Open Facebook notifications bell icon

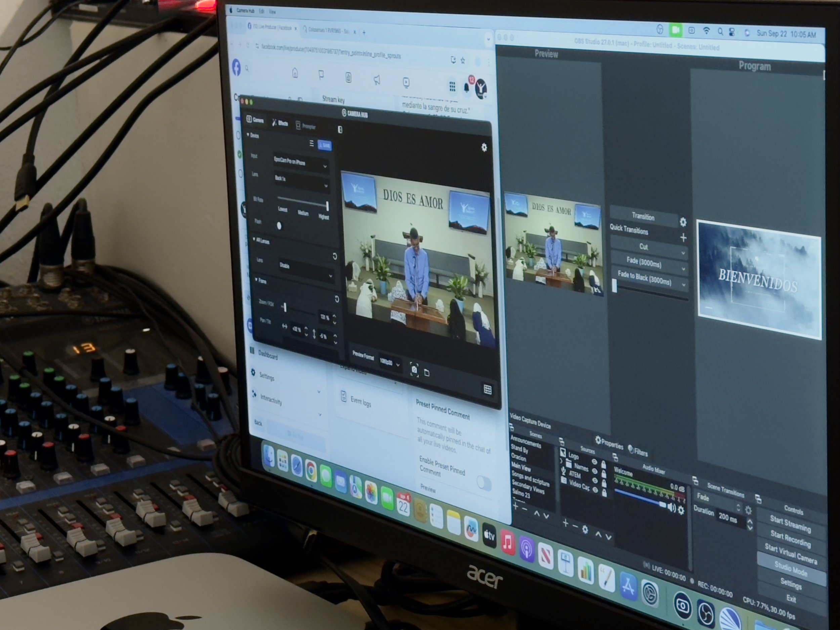click(466, 87)
